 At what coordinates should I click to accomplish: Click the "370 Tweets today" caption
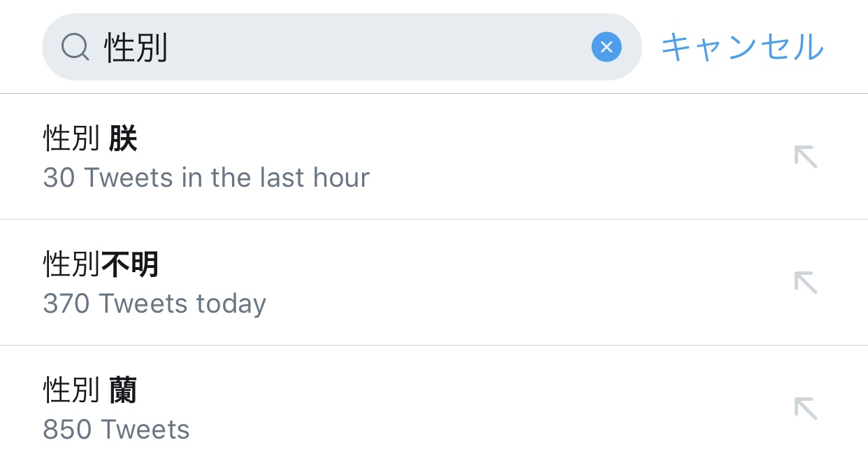pos(154,304)
